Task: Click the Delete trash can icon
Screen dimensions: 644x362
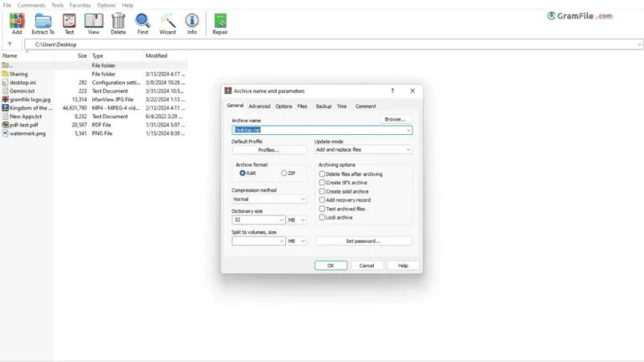Action: point(118,23)
